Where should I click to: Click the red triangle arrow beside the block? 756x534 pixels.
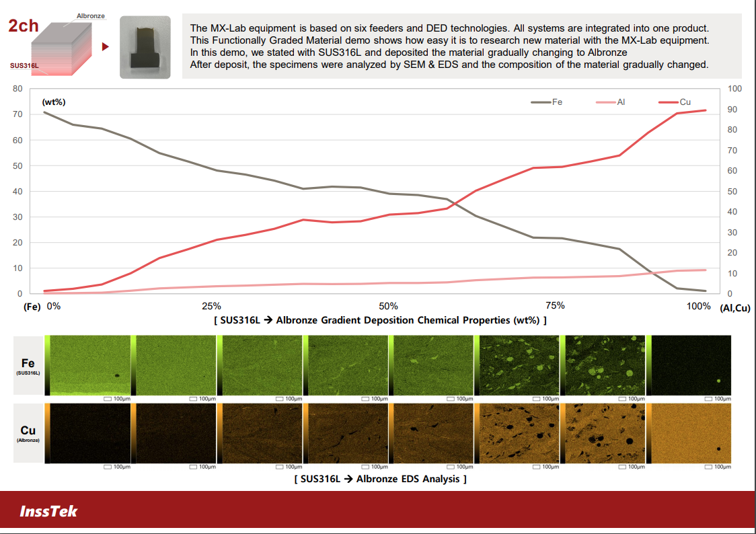pyautogui.click(x=105, y=47)
